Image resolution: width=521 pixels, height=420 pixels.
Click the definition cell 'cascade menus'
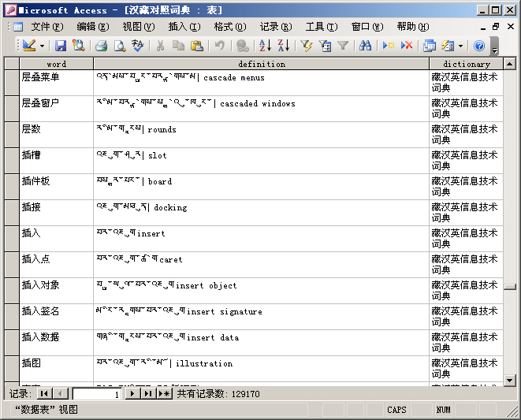point(261,83)
